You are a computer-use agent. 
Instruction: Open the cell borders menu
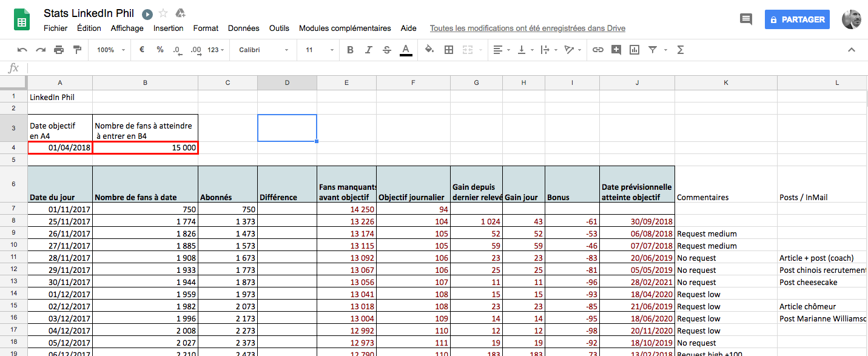click(449, 50)
